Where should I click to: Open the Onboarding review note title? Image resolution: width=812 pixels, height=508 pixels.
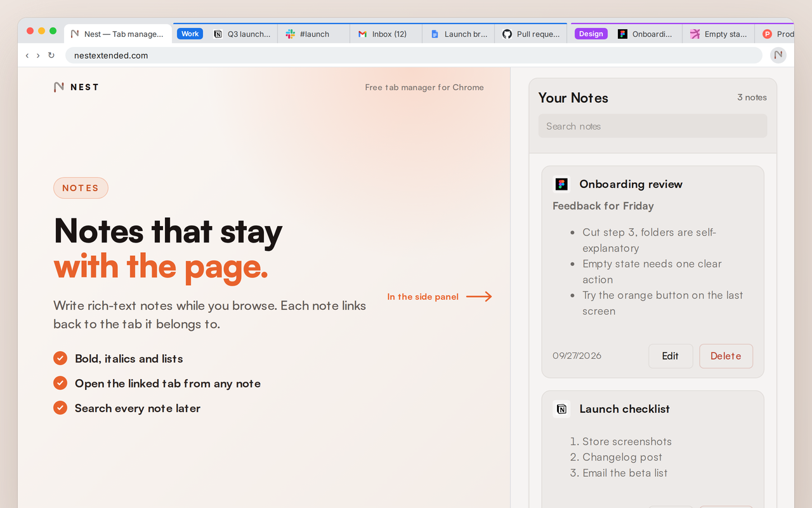coord(631,184)
